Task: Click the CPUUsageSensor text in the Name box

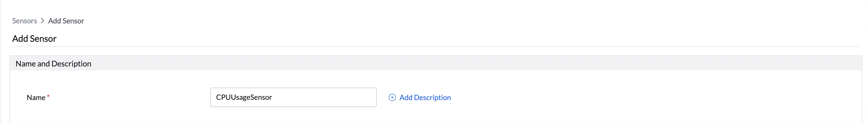Action: coord(244,97)
